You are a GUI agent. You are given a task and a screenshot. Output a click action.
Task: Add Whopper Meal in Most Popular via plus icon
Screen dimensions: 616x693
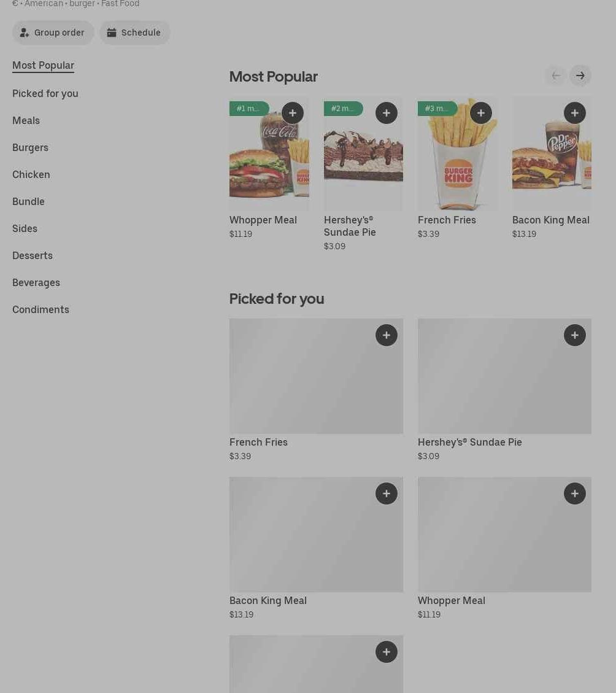pos(293,113)
